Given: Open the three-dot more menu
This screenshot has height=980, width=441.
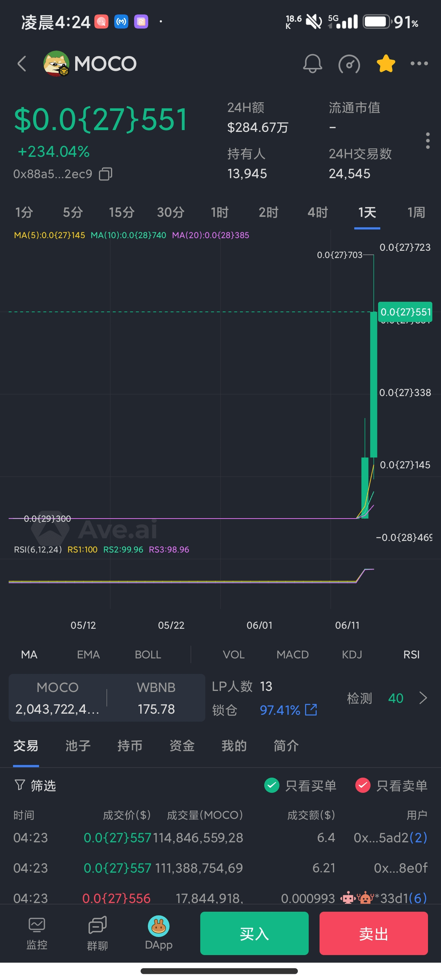Looking at the screenshot, I should 419,64.
